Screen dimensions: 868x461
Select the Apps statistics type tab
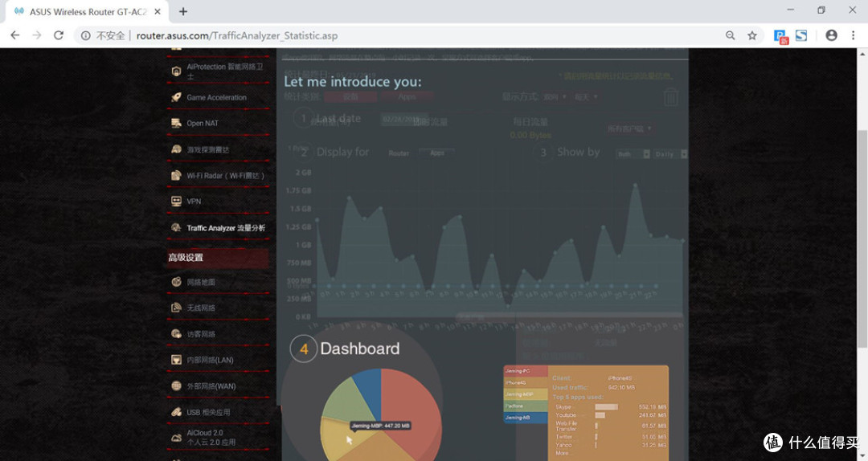407,97
